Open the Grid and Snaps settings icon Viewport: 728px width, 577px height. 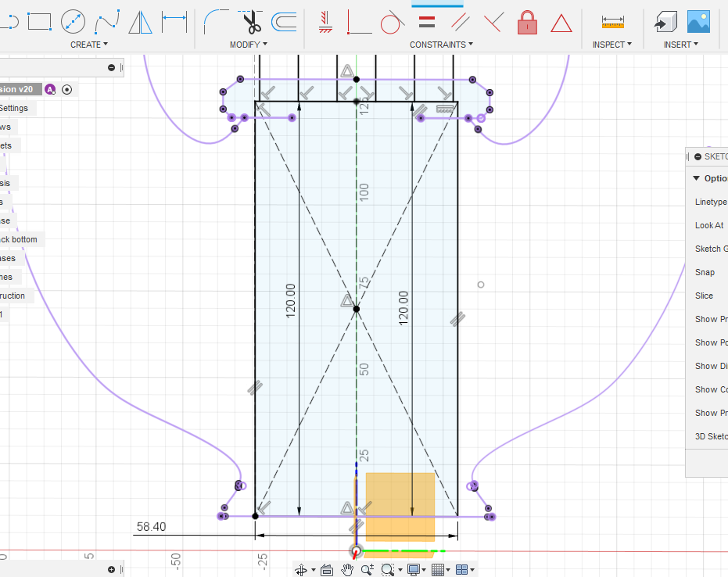pyautogui.click(x=437, y=570)
